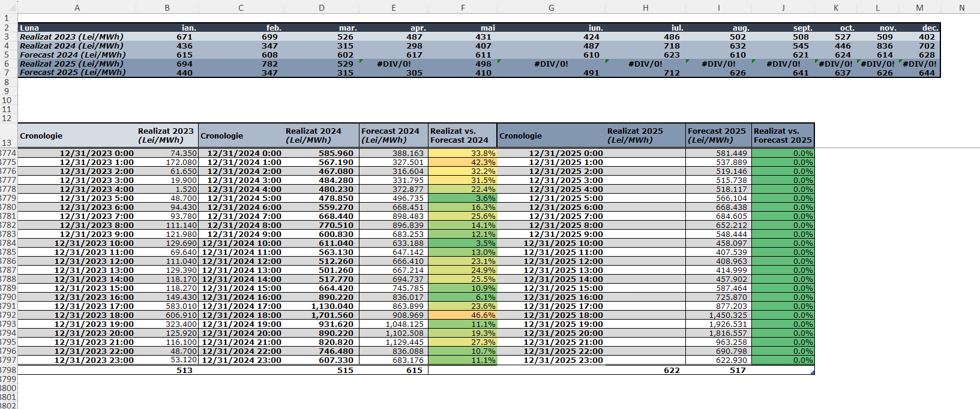Click the row 3797 header
980x409 pixels.
click(x=8, y=360)
